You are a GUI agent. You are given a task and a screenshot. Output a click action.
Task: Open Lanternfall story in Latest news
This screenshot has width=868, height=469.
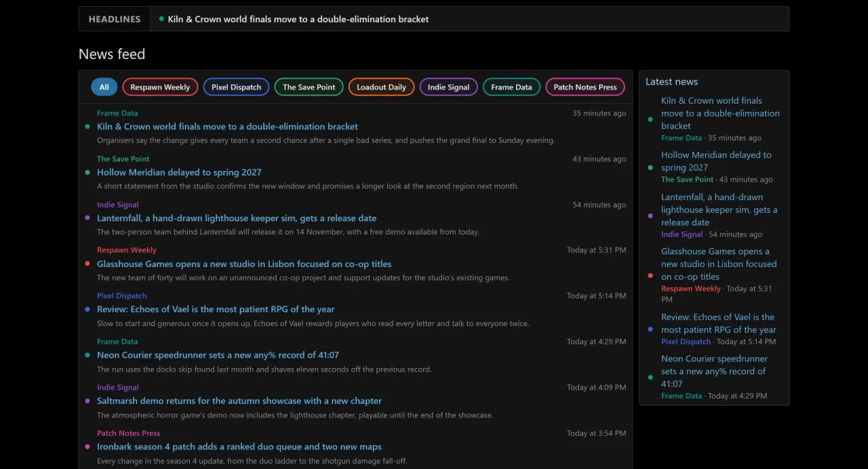[x=719, y=209]
